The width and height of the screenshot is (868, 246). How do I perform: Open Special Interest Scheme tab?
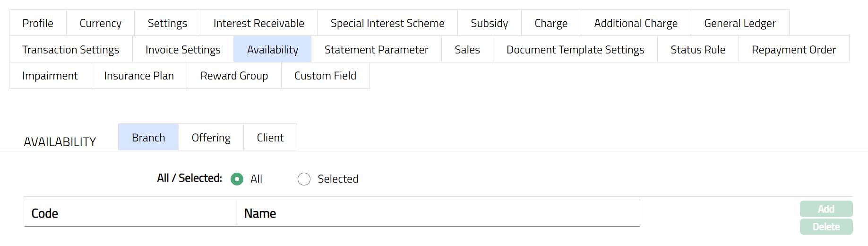click(x=387, y=23)
